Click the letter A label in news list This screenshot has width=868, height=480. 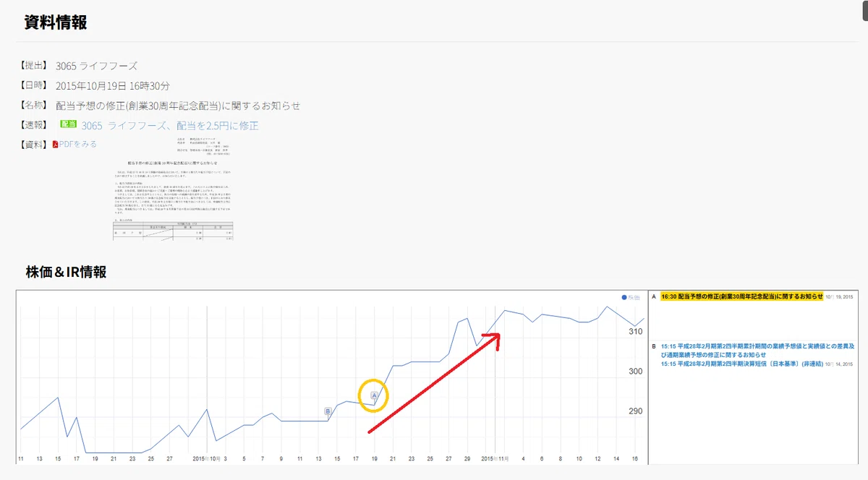pyautogui.click(x=653, y=296)
